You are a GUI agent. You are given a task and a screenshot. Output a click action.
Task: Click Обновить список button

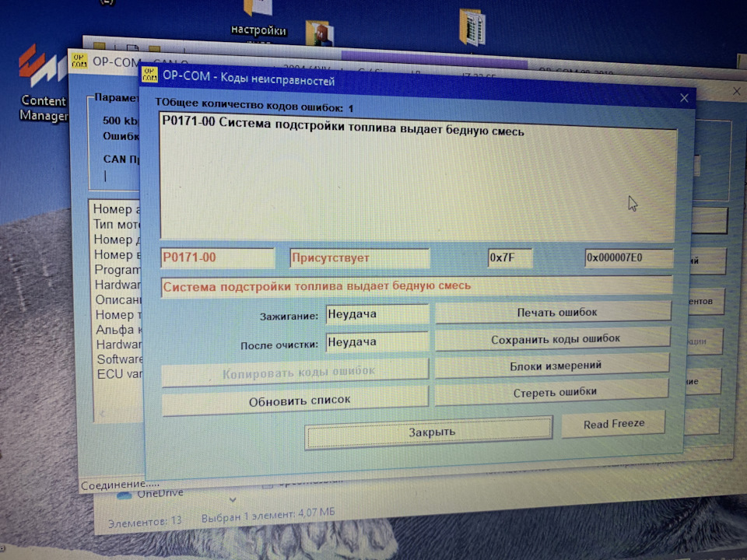295,401
